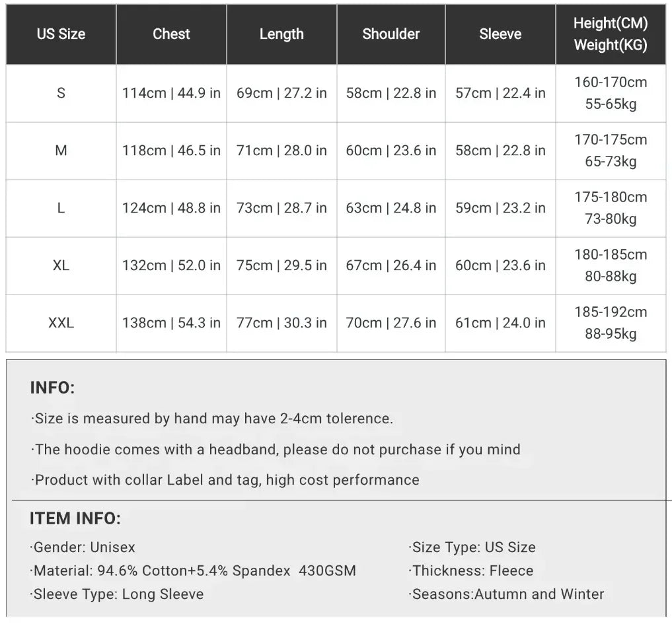Click the US Size column header

(61, 34)
